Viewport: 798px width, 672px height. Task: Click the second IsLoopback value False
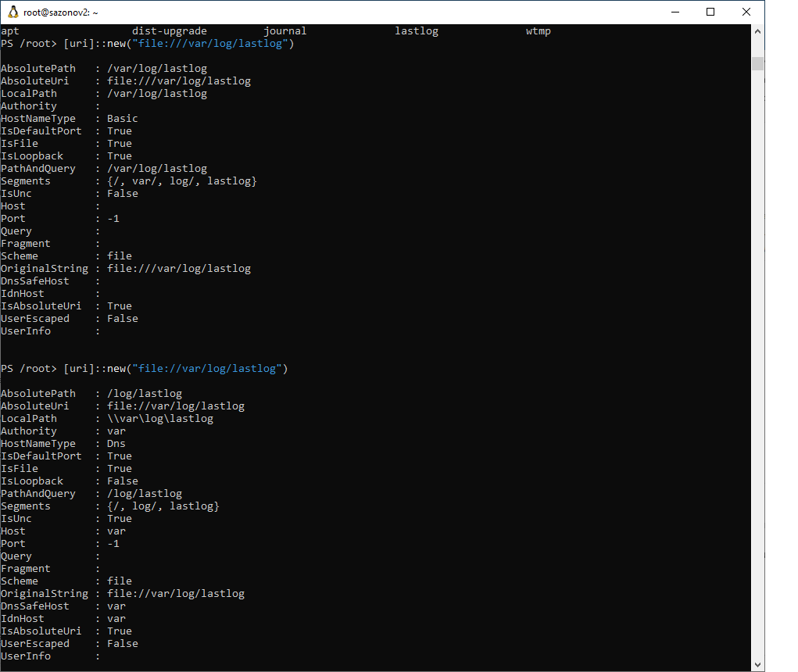coord(123,481)
